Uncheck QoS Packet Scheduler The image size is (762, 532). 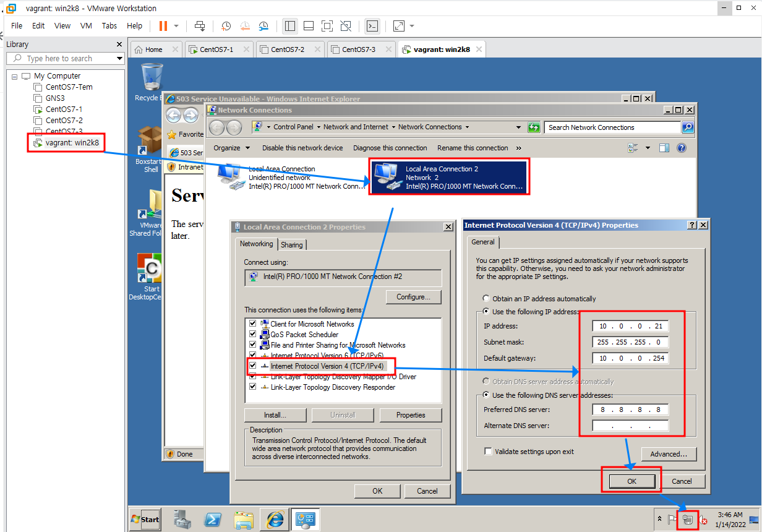click(252, 334)
